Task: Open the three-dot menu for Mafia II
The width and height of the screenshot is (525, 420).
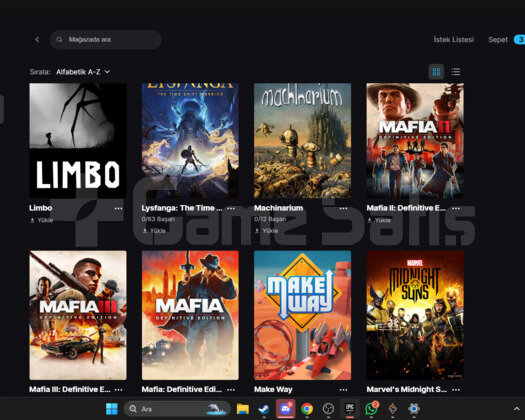Action: (456, 208)
